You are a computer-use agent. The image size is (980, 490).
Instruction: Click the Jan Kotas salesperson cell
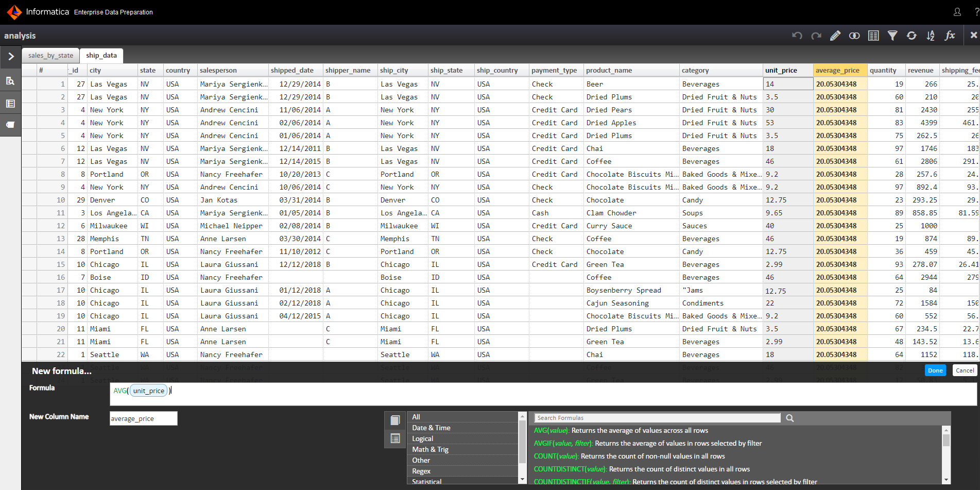(233, 200)
